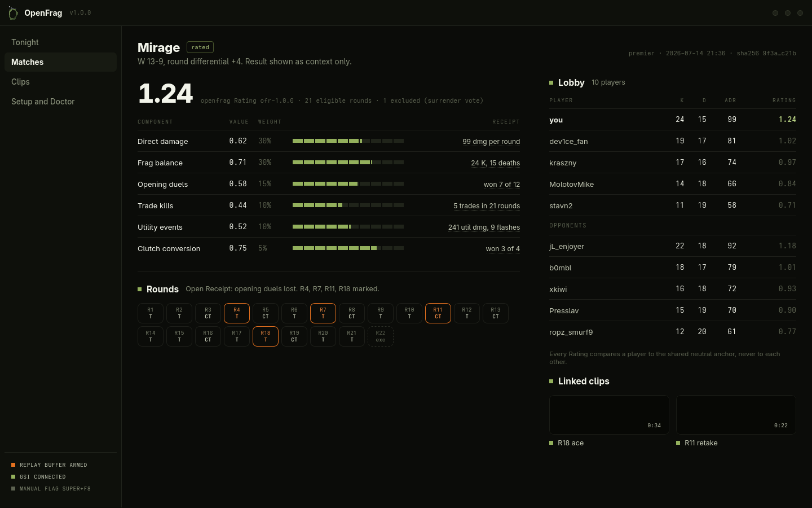Viewport: 812px width, 508px height.
Task: Click the sha256 9f3a…c21b hash text
Action: [x=766, y=54]
